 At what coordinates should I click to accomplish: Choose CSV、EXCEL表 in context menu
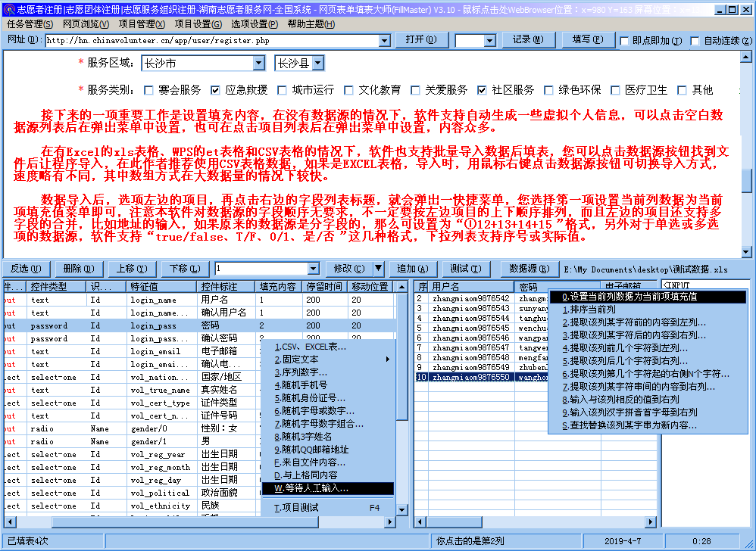coord(328,347)
